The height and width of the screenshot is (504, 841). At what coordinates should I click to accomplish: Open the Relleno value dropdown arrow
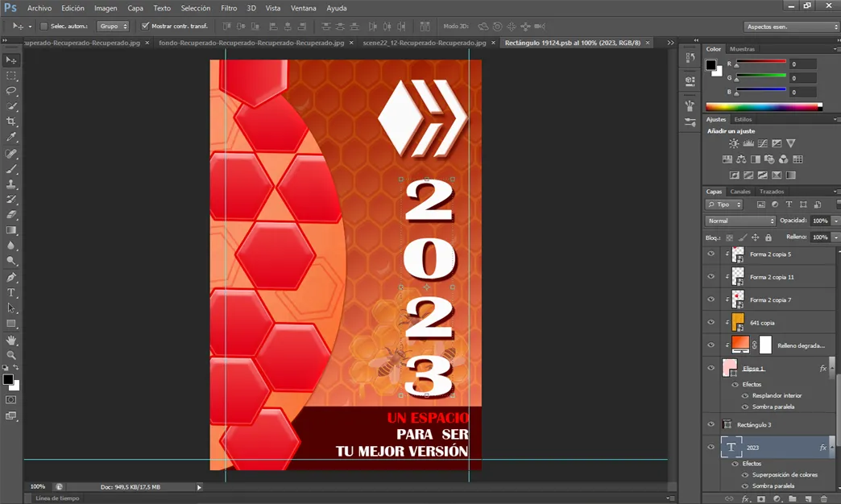(835, 237)
